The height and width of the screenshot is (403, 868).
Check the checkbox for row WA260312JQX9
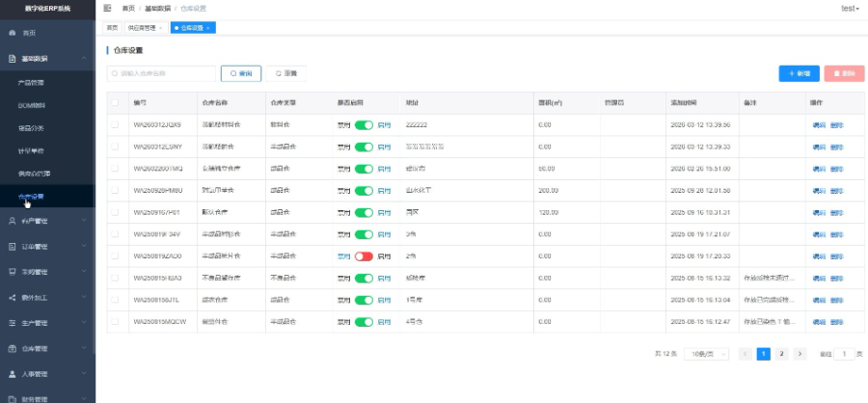pyautogui.click(x=115, y=124)
